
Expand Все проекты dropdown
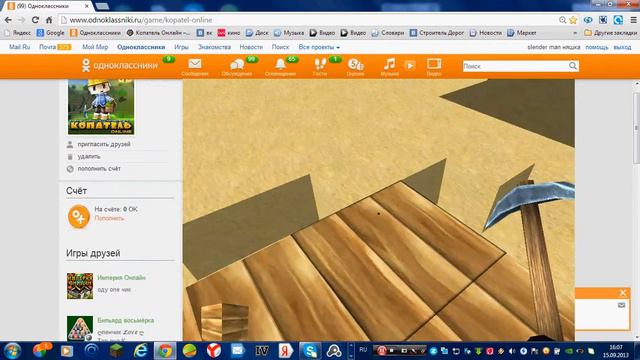tap(319, 47)
